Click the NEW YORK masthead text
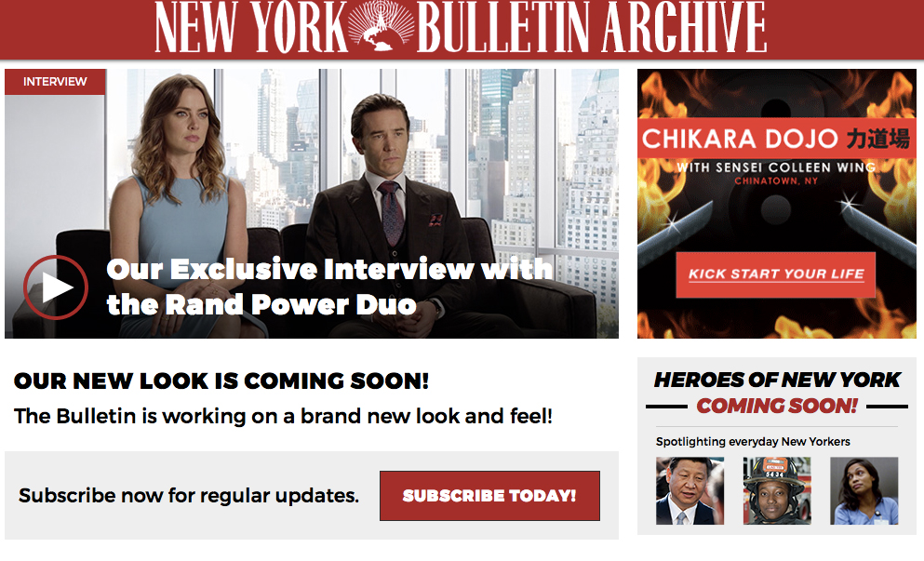This screenshot has width=924, height=561. click(x=251, y=28)
